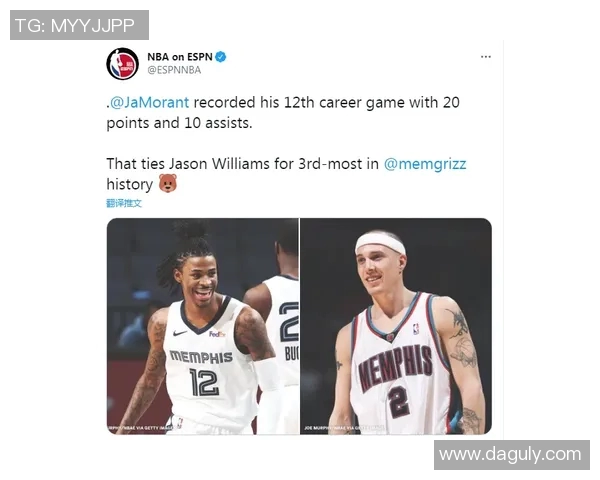Click the TG: MYYJJPP watermark label
600x480 pixels.
79,25
